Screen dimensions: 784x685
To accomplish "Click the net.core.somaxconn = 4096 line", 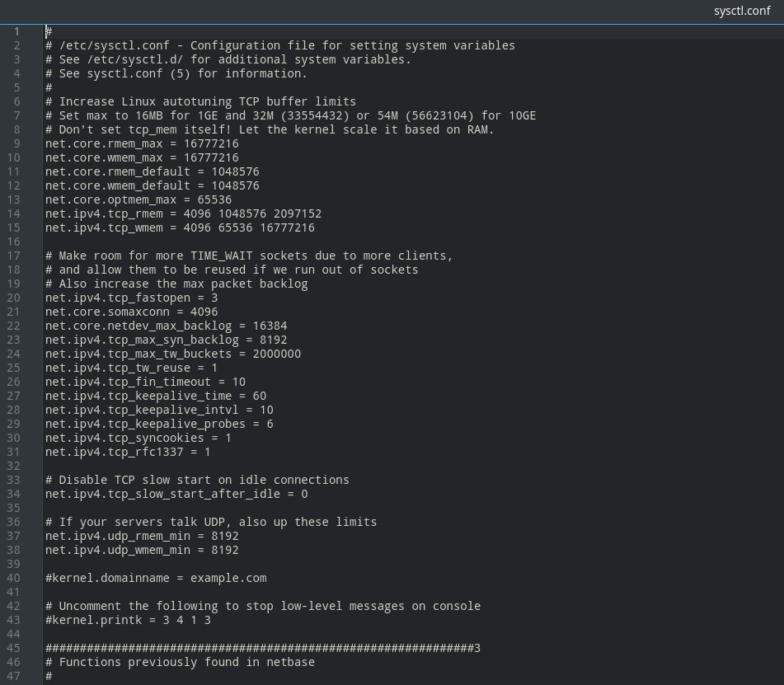I will 131,312.
